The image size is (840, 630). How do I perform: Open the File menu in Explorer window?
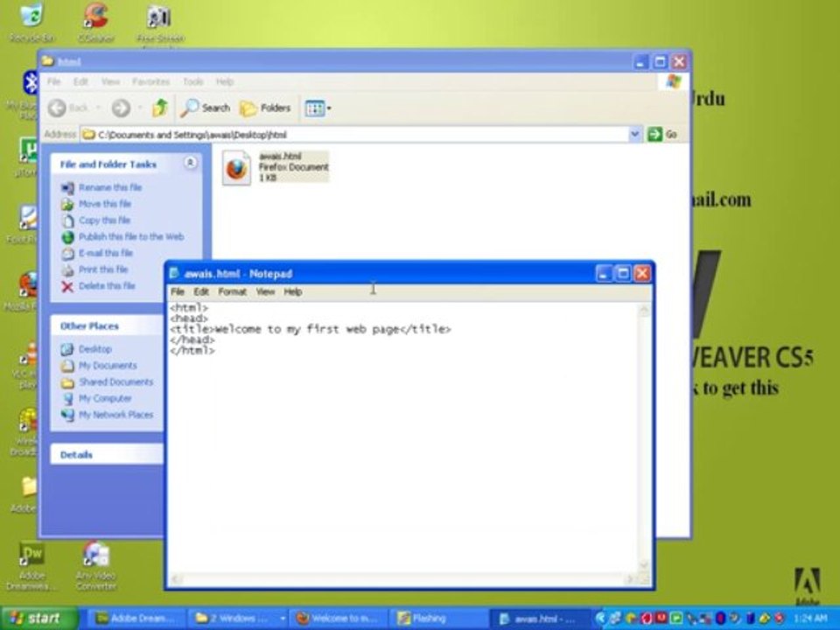click(x=53, y=81)
